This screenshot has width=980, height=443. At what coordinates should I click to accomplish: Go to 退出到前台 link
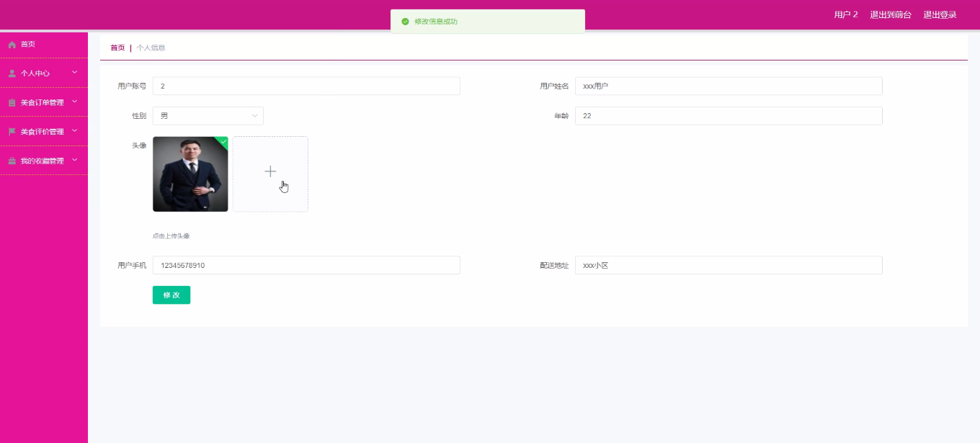click(890, 15)
